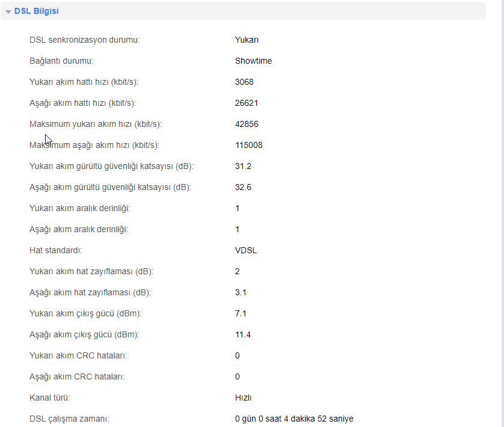Click the vertical scrollbar on the right edge
Screen dimensions: 504x427
(x=503, y=213)
